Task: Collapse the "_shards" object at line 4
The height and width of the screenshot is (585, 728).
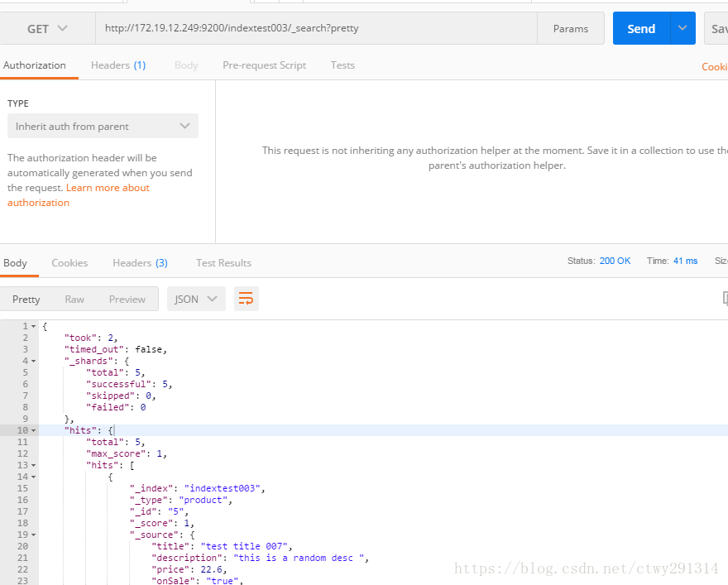Action: coord(33,362)
